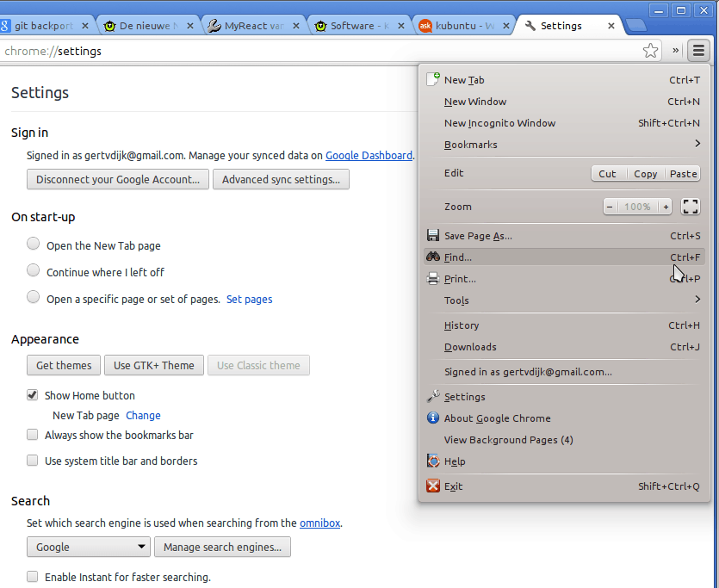This screenshot has height=588, width=719.
Task: Click the wrench favicon on MyReact tab
Action: (214, 26)
